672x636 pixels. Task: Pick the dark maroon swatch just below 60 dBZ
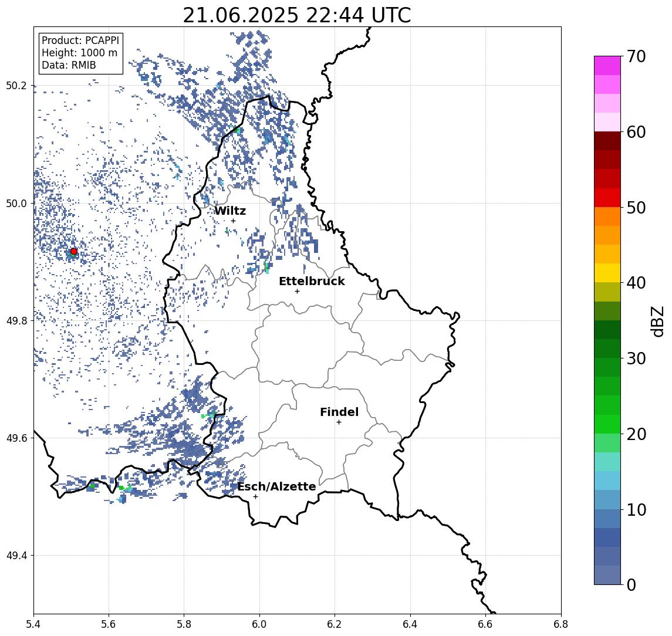[607, 141]
